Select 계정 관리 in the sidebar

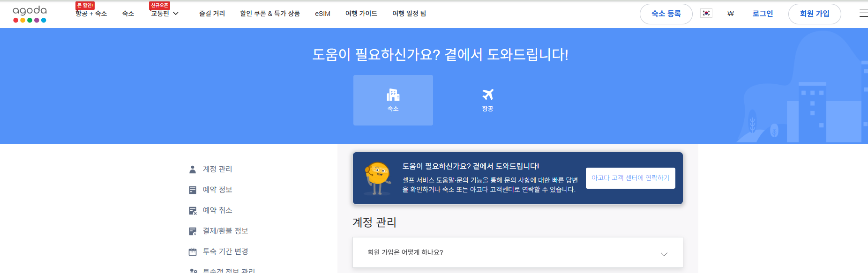point(217,169)
